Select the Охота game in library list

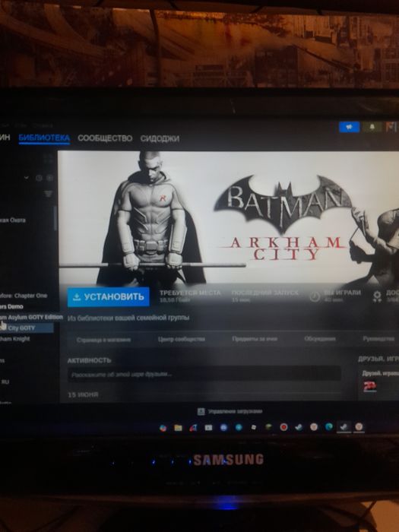[13, 220]
